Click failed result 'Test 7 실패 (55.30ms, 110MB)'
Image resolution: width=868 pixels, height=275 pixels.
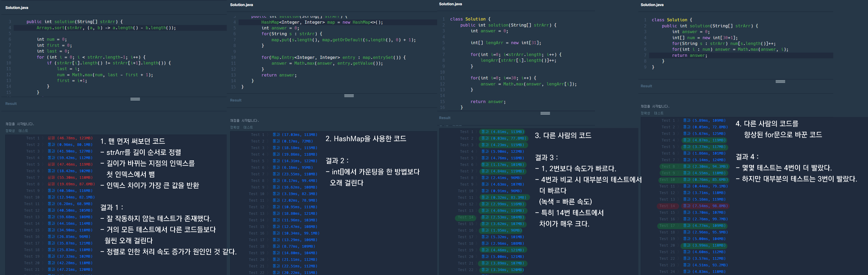click(x=59, y=177)
